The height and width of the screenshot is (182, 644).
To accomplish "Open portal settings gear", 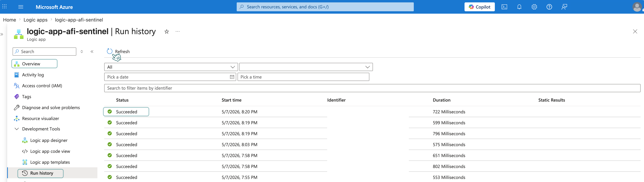I will point(534,7).
